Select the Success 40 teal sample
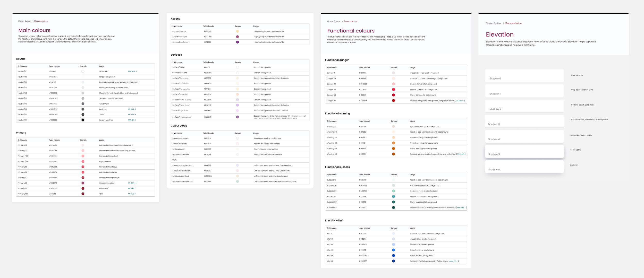644x278 pixels. click(x=393, y=197)
